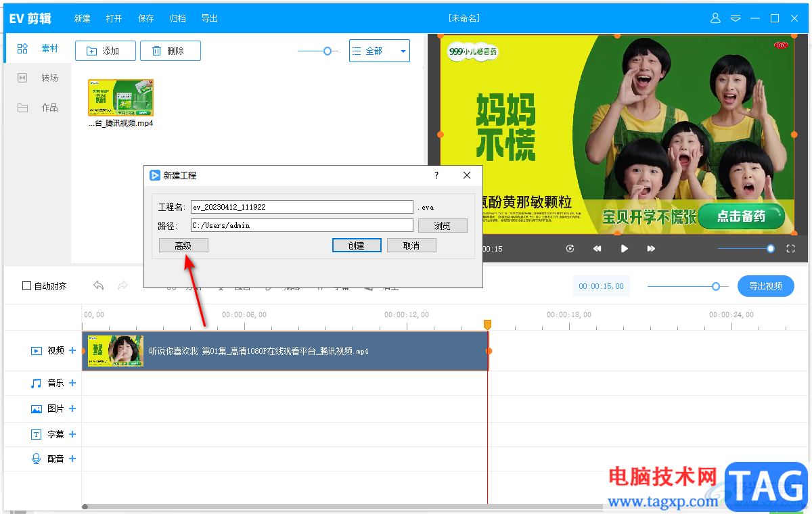
Task: Click the 高级 advanced button
Action: coord(183,246)
